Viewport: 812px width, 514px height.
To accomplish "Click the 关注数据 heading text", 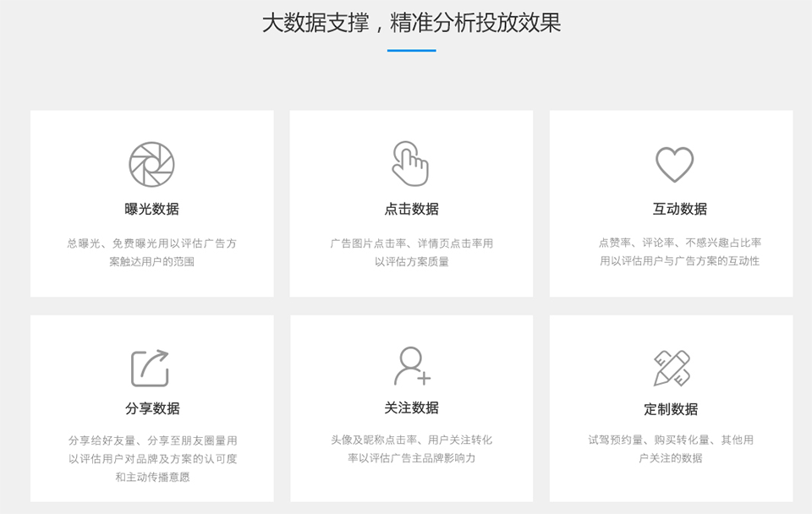I will 411,407.
